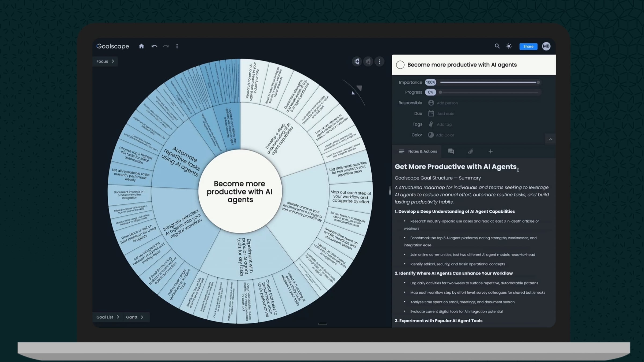
Task: Open the chart three-dot options menu
Action: (379, 61)
